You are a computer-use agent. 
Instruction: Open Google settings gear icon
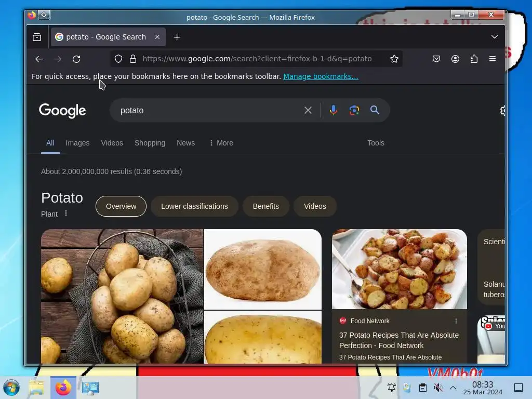click(x=502, y=111)
